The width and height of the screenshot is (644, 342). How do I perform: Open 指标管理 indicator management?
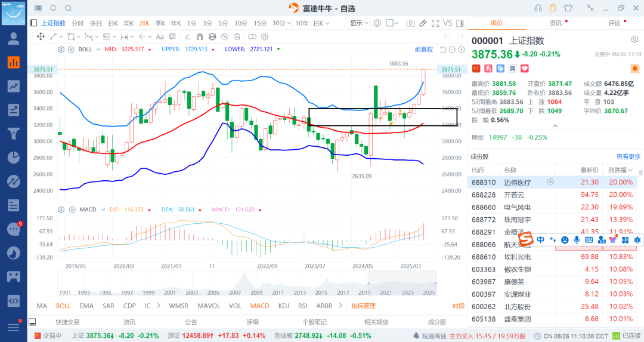click(x=364, y=306)
